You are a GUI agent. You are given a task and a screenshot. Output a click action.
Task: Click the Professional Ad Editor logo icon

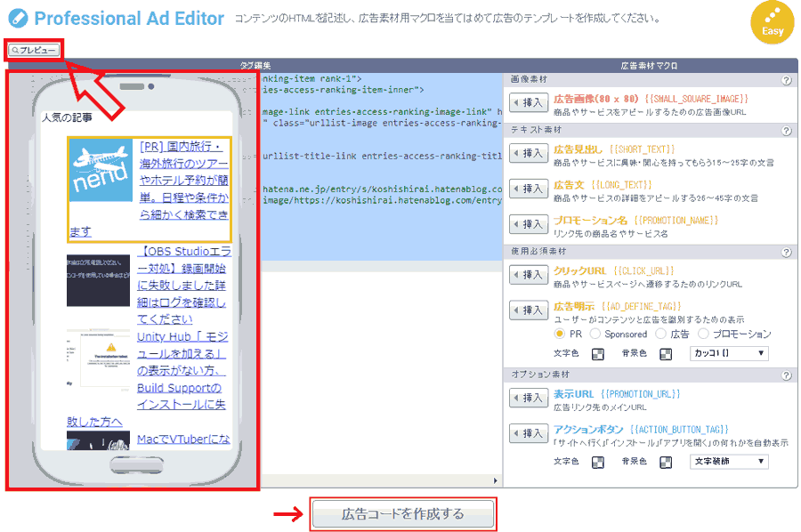click(19, 19)
